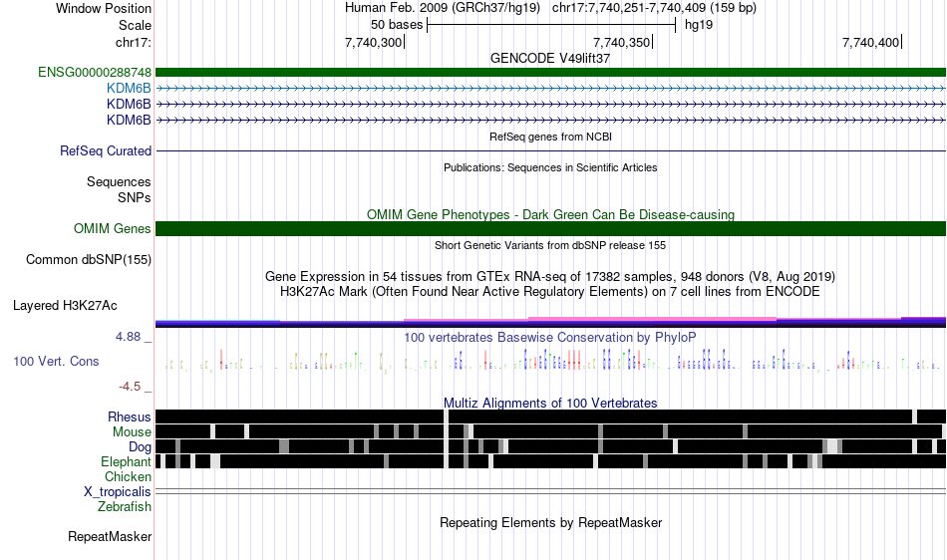Select the RefSeq Curated track label
947x560 pixels.
point(106,150)
